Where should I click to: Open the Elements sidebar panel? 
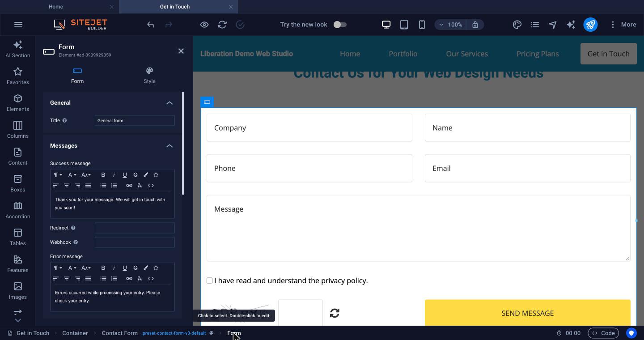[18, 103]
